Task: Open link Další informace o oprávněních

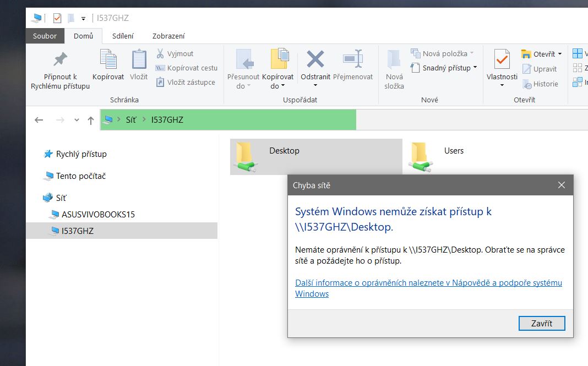Action: [428, 288]
